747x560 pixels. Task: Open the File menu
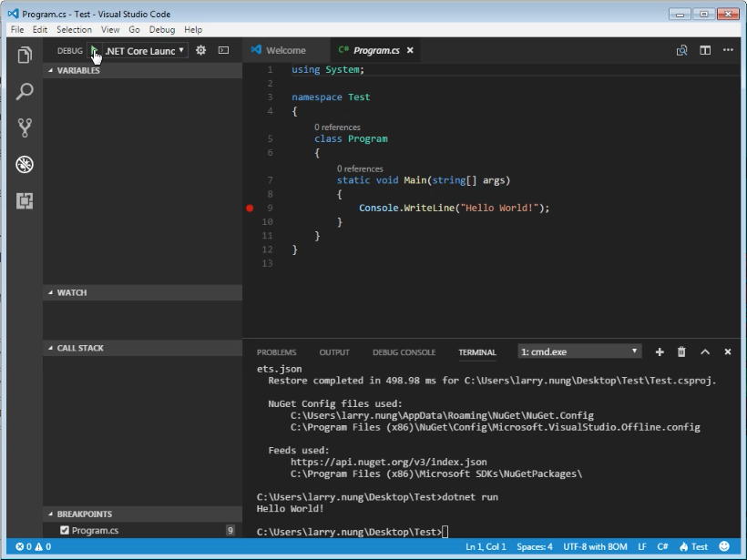[x=17, y=29]
